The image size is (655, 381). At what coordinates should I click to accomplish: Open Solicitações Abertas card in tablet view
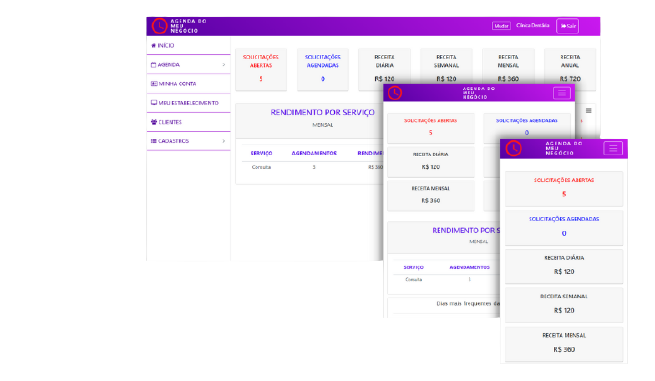[x=431, y=128]
